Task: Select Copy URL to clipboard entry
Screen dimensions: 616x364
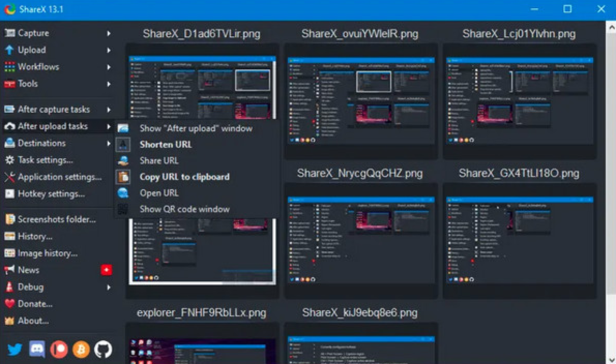Action: point(196,177)
